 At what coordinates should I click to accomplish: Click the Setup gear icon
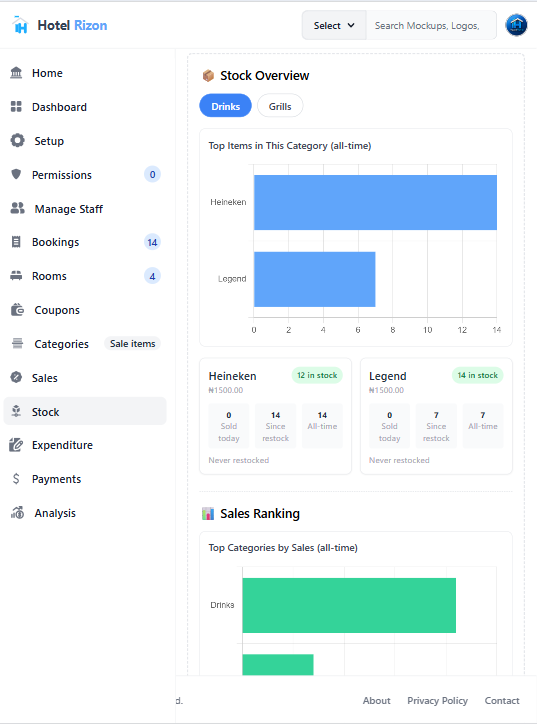tap(18, 140)
